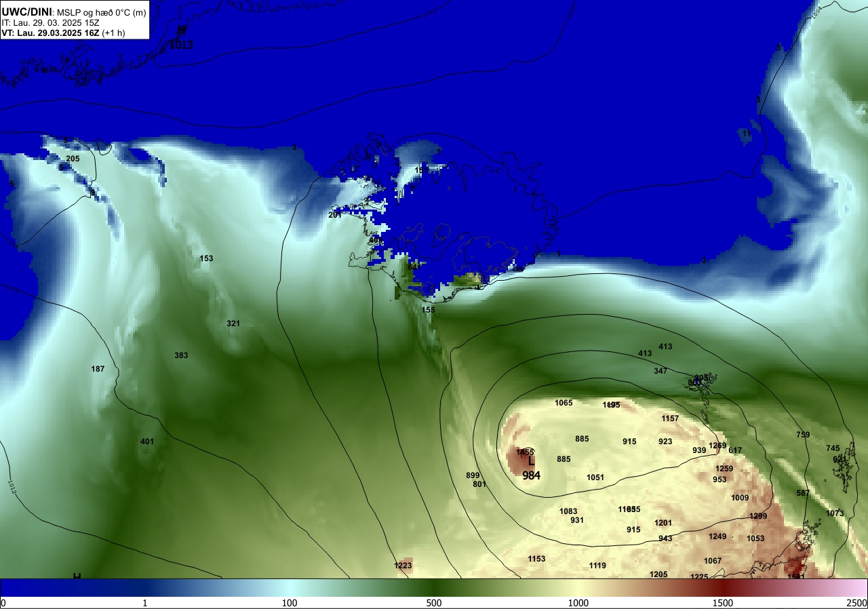This screenshot has height=609, width=868.
Task: Click the 1083 height value
Action: tap(568, 511)
